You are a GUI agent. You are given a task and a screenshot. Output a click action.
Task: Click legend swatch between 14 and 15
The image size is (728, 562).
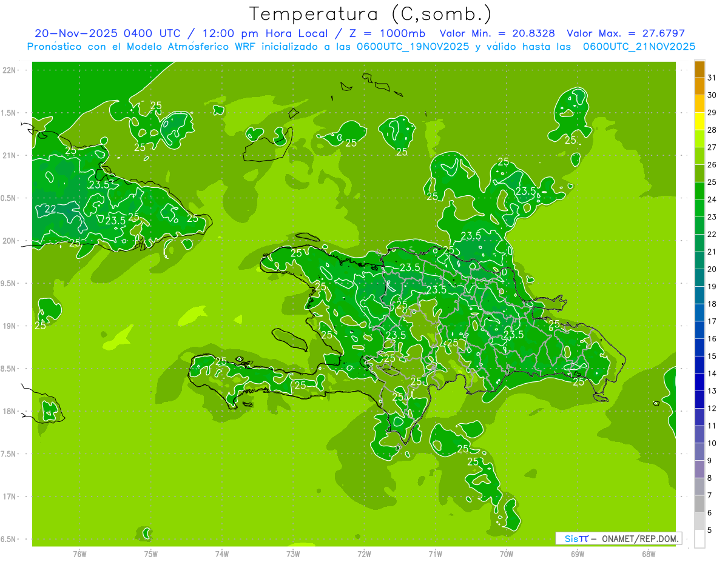click(x=699, y=364)
